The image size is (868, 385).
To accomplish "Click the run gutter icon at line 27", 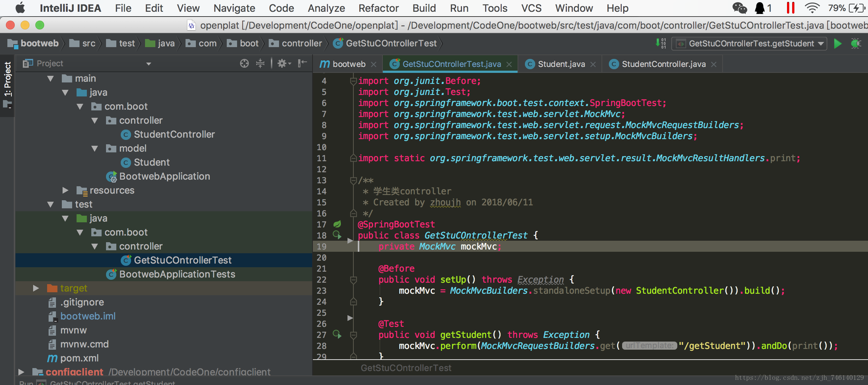I will (337, 334).
